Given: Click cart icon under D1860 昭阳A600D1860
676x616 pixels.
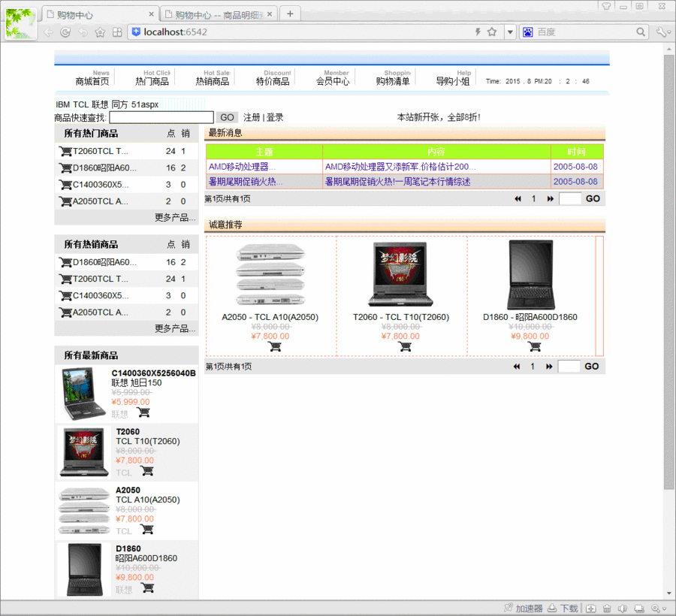Looking at the screenshot, I should (x=533, y=346).
